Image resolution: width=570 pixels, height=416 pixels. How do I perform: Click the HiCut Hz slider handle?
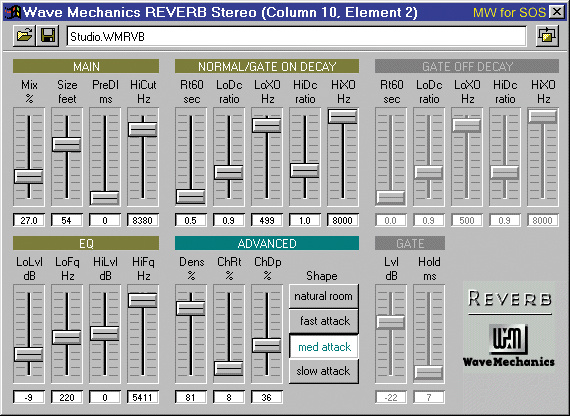coord(142,129)
